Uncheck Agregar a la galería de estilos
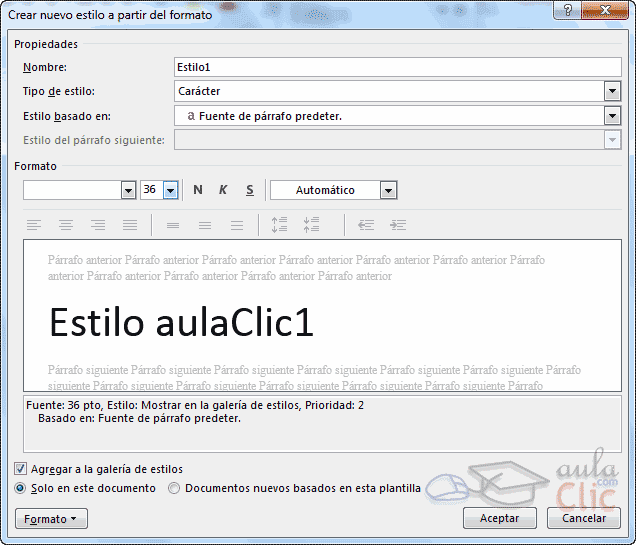Image resolution: width=636 pixels, height=545 pixels. pos(21,469)
